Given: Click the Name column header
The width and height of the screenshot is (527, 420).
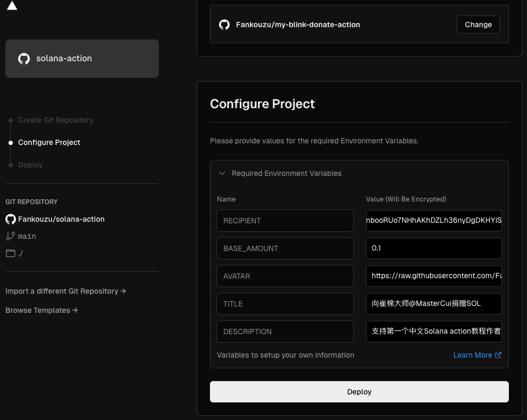Looking at the screenshot, I should (226, 199).
